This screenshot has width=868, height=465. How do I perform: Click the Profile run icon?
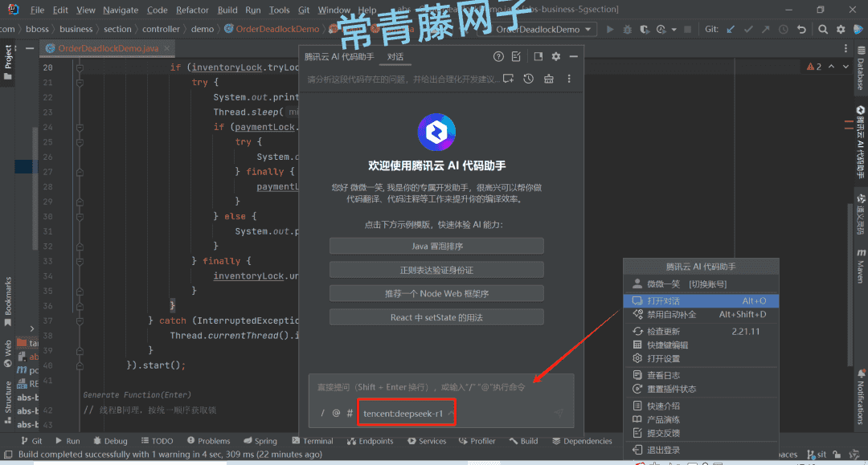(661, 29)
